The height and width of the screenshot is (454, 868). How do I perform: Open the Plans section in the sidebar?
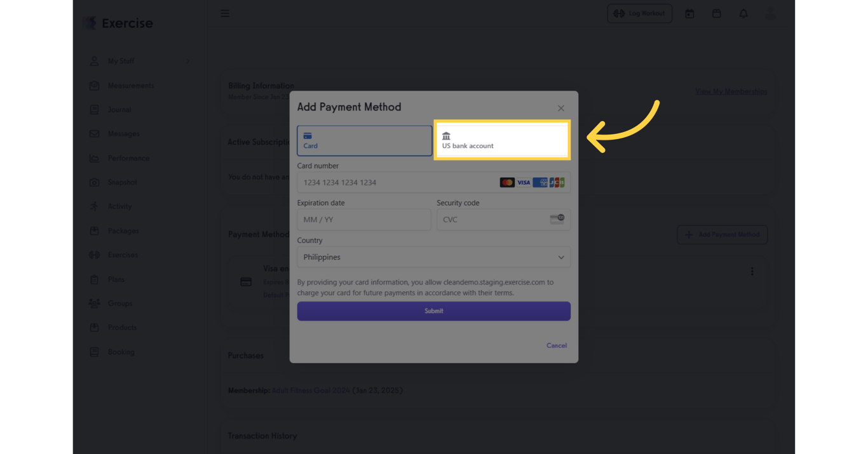pyautogui.click(x=94, y=279)
